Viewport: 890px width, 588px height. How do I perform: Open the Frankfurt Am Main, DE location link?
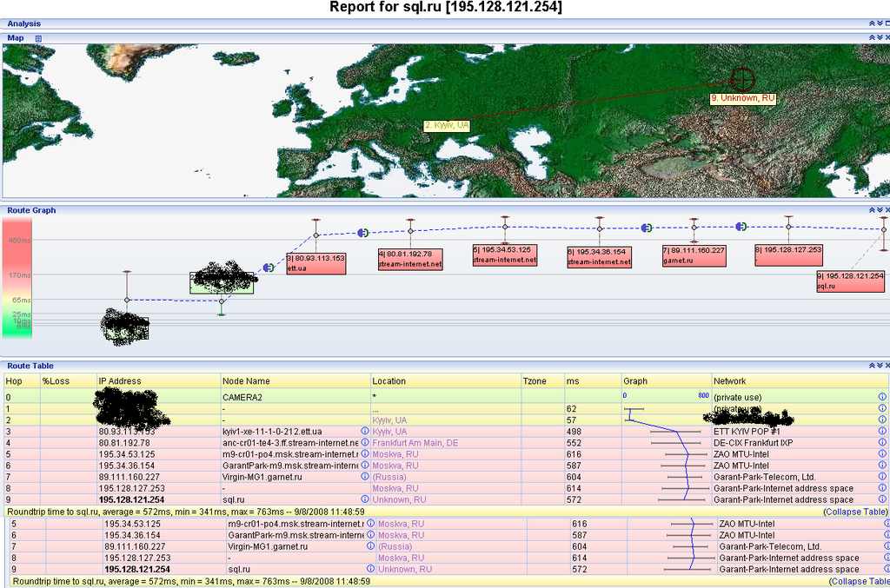pos(415,443)
